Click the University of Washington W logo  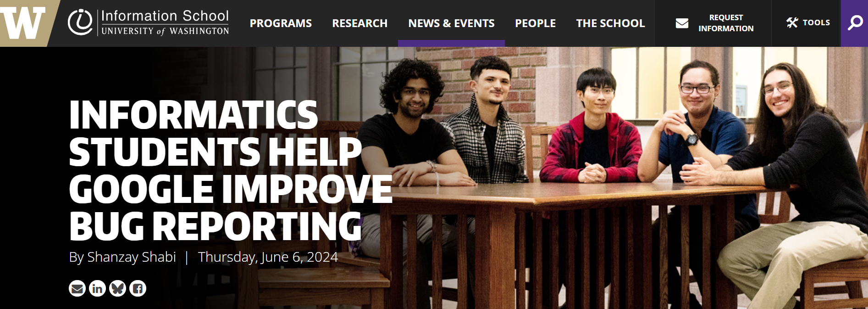click(x=23, y=23)
